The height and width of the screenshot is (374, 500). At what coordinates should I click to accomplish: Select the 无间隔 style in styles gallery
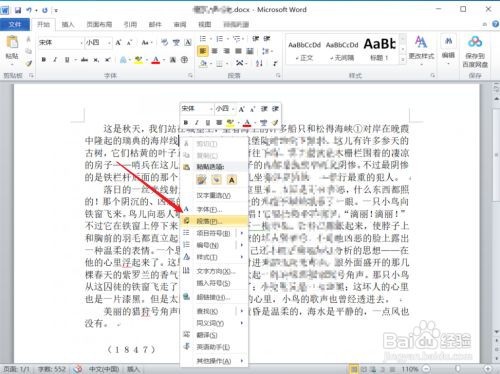click(342, 50)
